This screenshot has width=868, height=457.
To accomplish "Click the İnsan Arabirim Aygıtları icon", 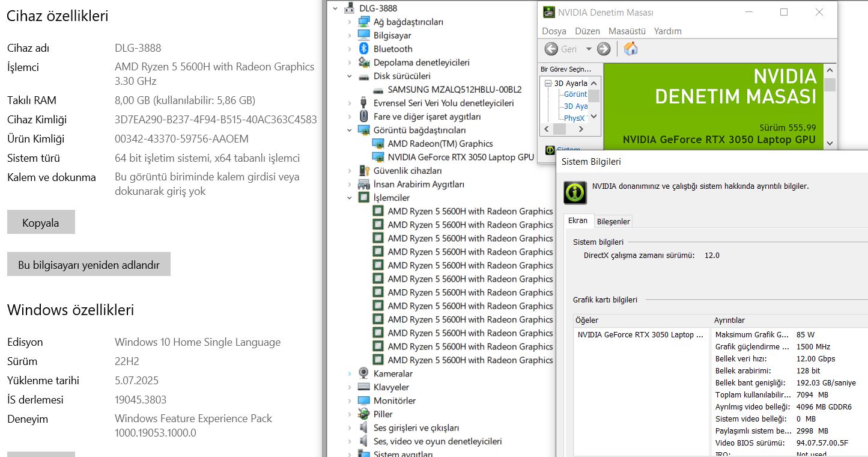I will (x=363, y=184).
